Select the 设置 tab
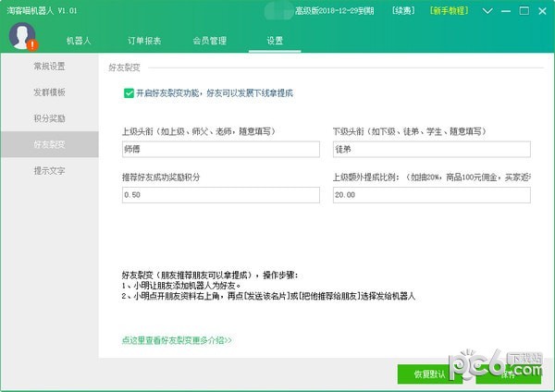The image size is (555, 392). (x=275, y=41)
